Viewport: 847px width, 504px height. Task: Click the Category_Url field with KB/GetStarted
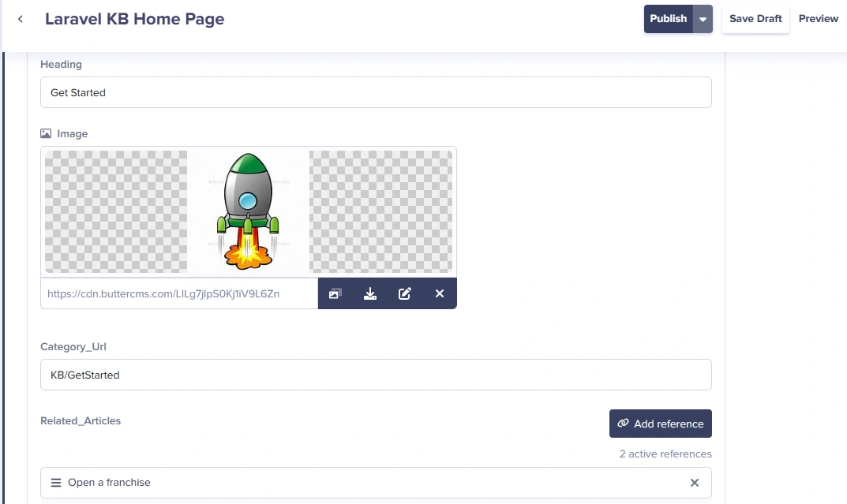(x=376, y=375)
